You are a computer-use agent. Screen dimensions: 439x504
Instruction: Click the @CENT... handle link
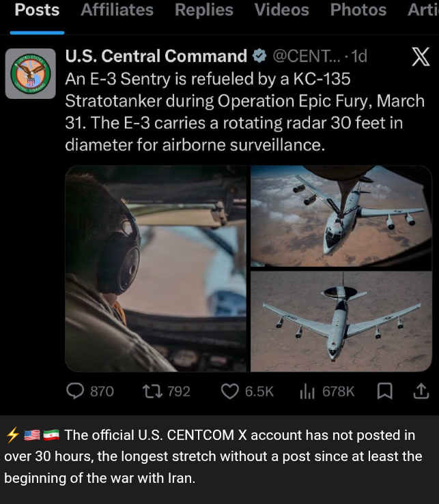pos(305,56)
